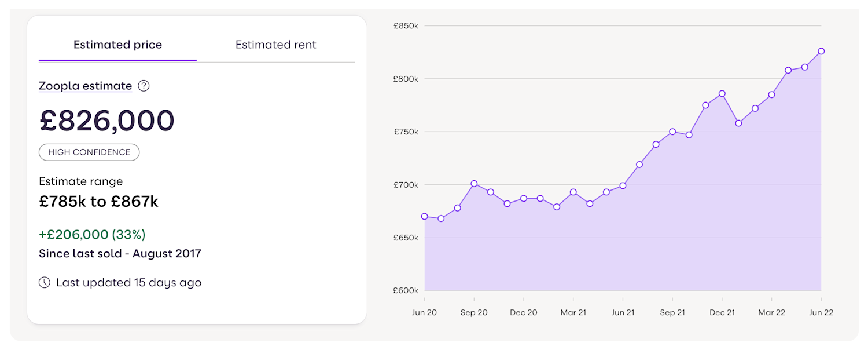
Task: Click the dip marker near Jan 22
Action: click(x=738, y=122)
